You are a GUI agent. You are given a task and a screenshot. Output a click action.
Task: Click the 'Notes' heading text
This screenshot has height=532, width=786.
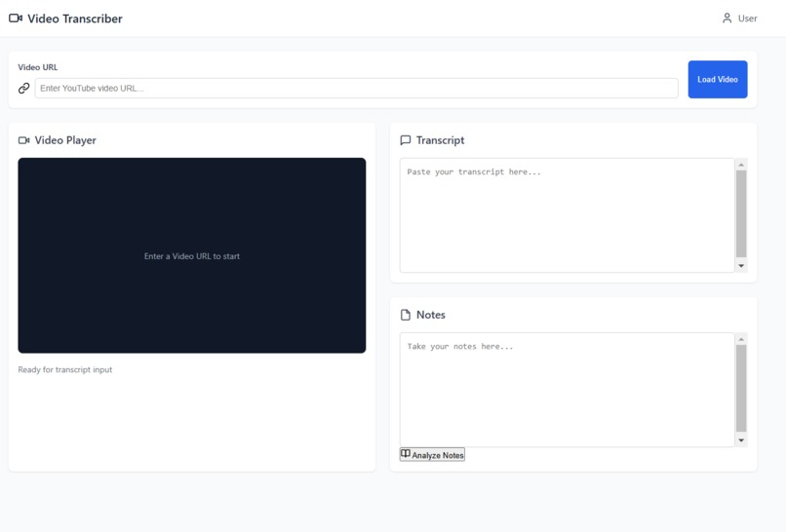(x=431, y=315)
